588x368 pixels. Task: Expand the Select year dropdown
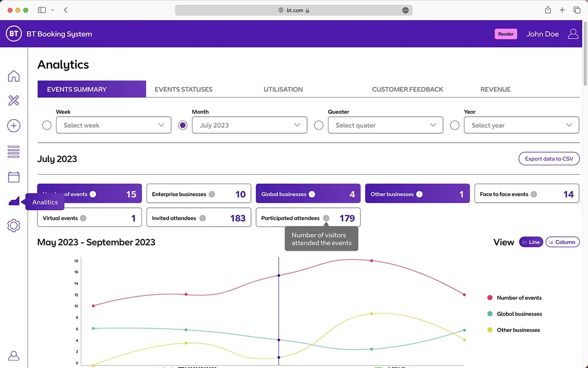[521, 125]
